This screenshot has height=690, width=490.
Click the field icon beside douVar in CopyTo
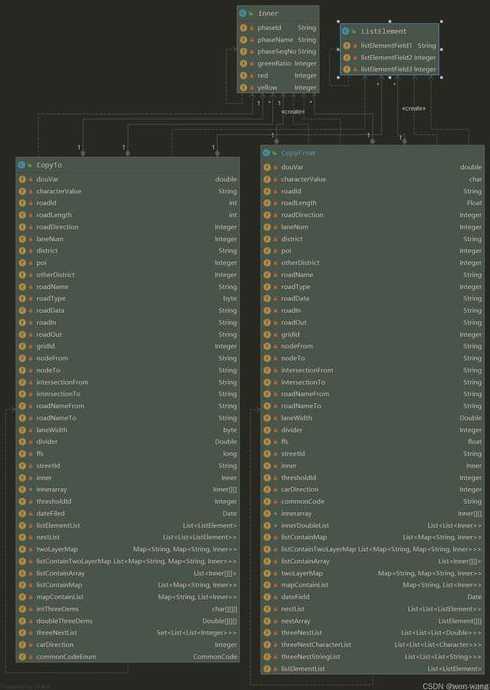[22, 179]
